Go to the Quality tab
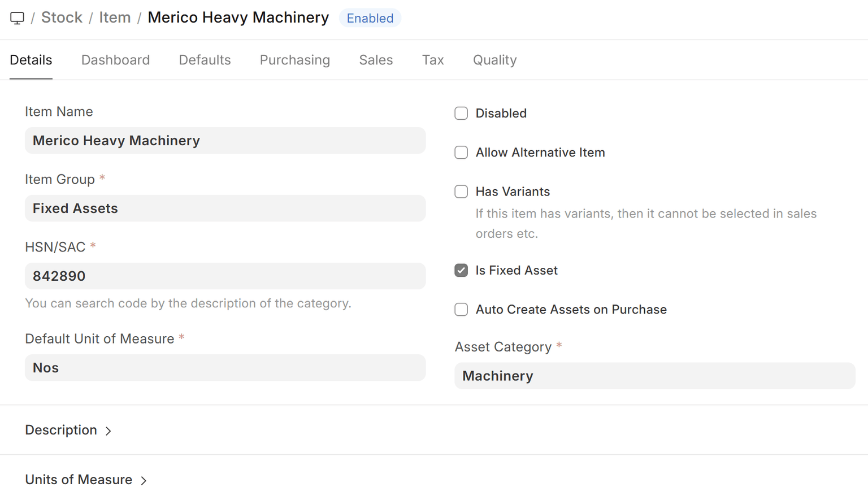868x500 pixels. tap(494, 60)
